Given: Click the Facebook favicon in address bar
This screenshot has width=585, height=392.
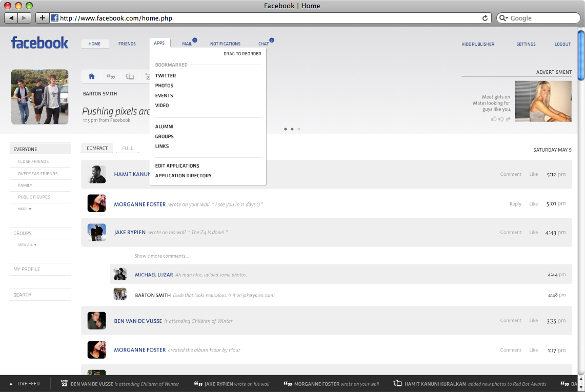Looking at the screenshot, I should 55,18.
